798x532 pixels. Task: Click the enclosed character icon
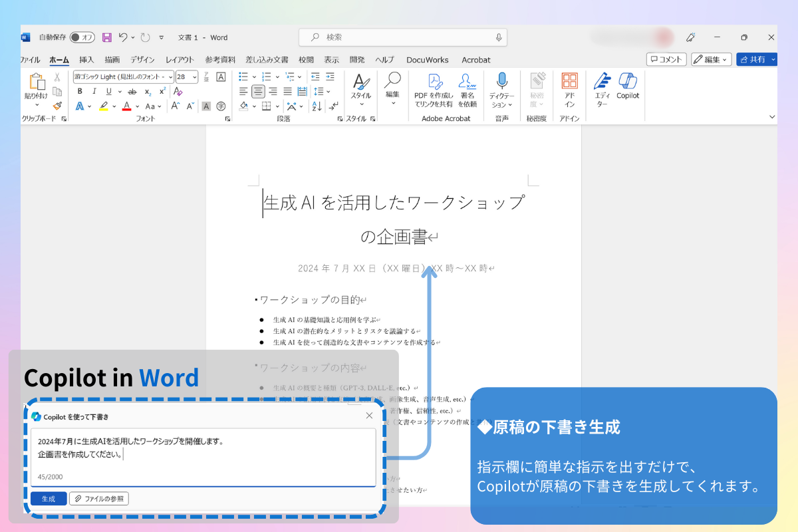[221, 106]
